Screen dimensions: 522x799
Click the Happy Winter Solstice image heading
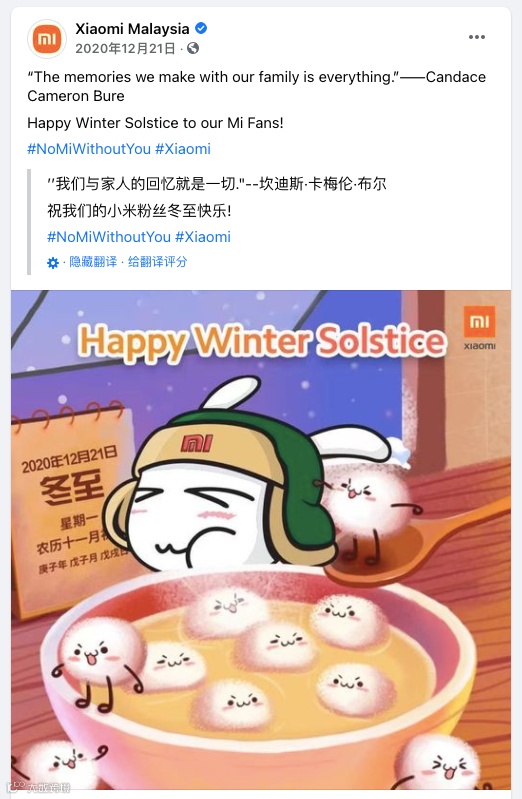pyautogui.click(x=263, y=340)
